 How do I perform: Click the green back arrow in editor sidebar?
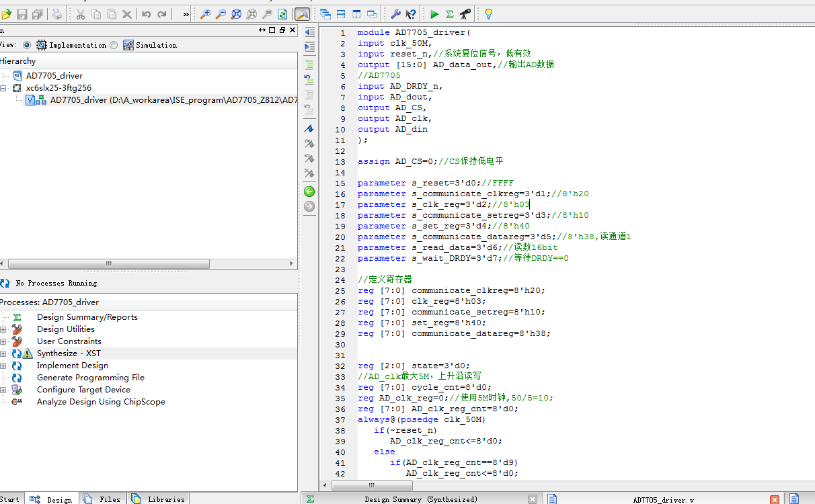click(x=309, y=192)
